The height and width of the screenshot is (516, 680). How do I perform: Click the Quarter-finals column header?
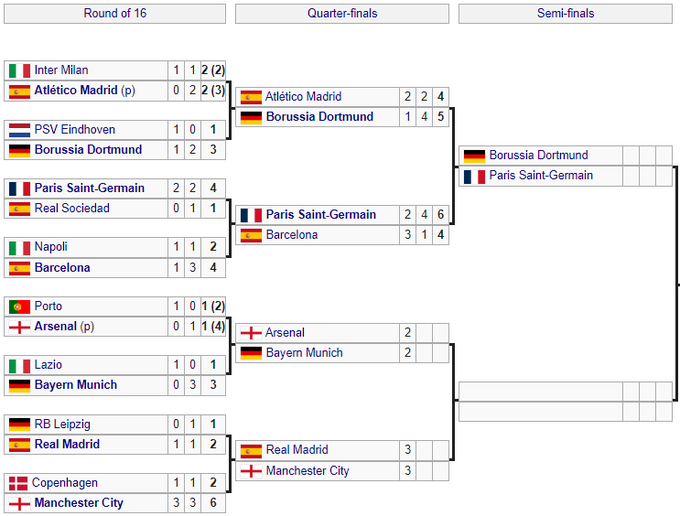342,13
